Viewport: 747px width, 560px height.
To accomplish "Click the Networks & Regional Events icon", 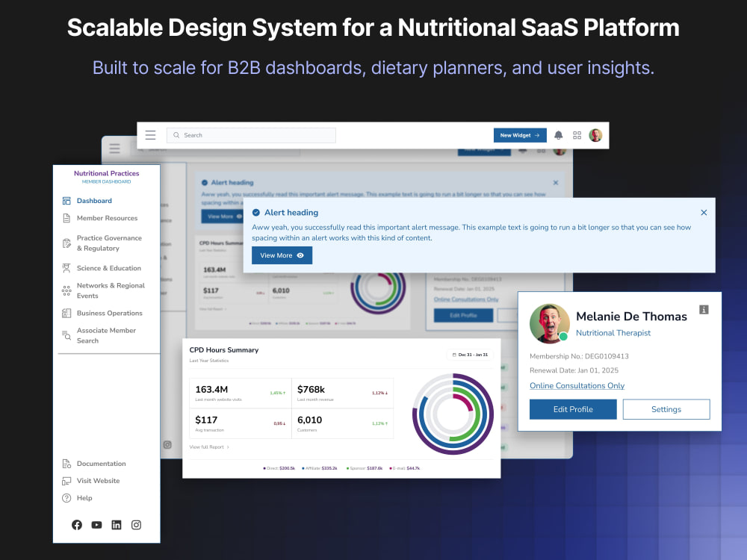I will (x=66, y=290).
